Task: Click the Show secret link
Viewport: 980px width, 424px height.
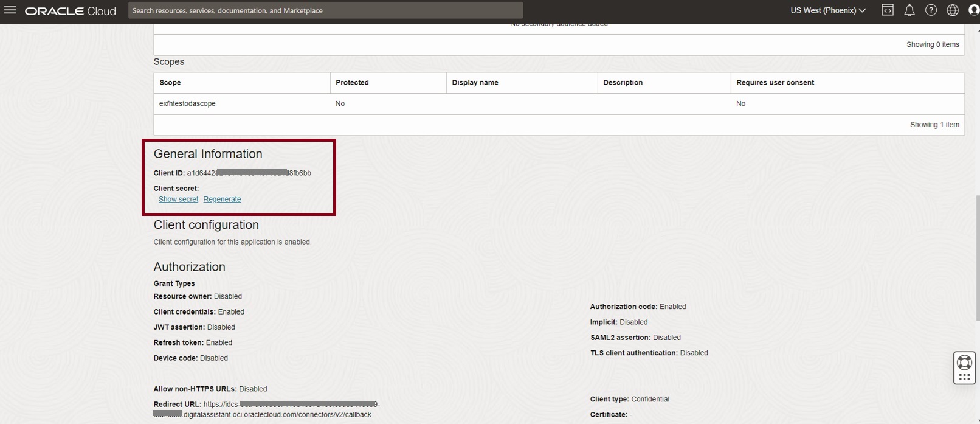Action: click(x=178, y=200)
